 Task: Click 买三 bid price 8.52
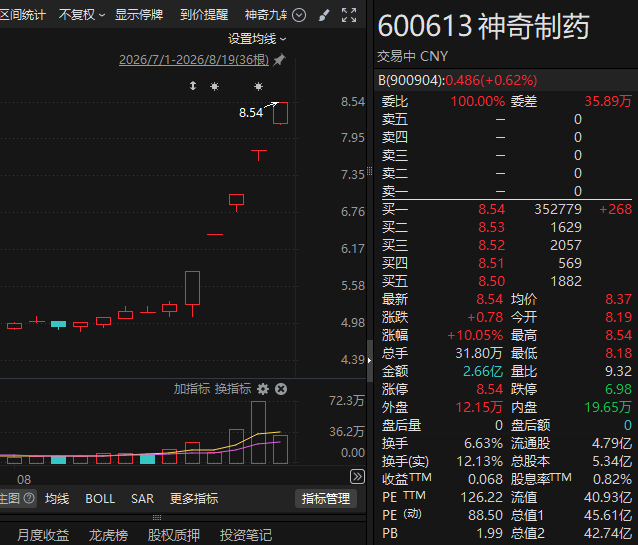pyautogui.click(x=492, y=245)
